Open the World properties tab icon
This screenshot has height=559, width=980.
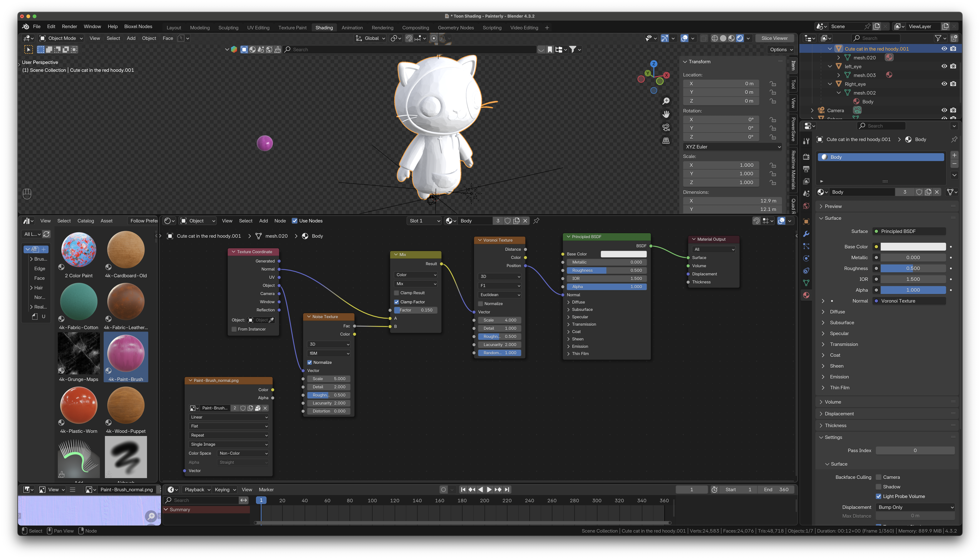click(x=806, y=206)
